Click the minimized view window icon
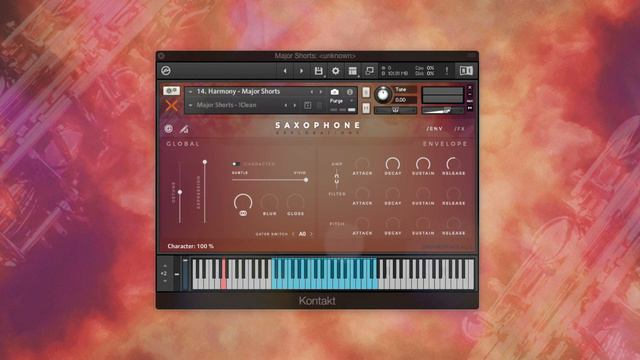 click(369, 71)
